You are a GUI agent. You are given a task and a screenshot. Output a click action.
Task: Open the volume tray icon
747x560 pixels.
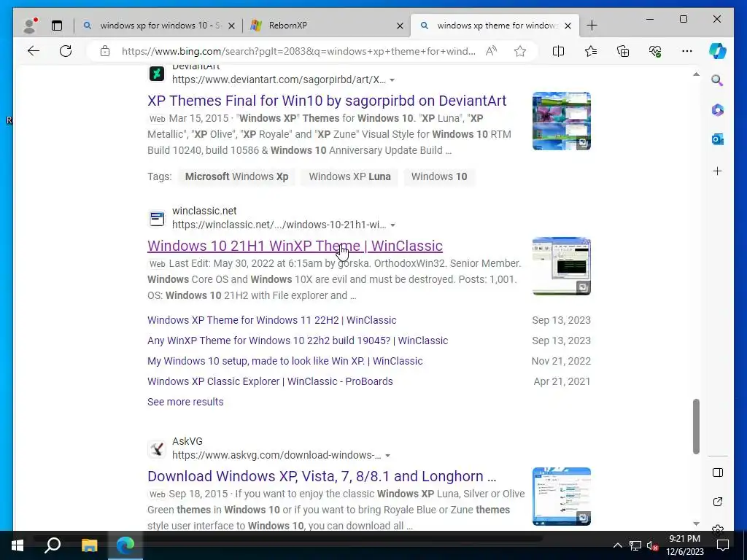click(x=652, y=545)
